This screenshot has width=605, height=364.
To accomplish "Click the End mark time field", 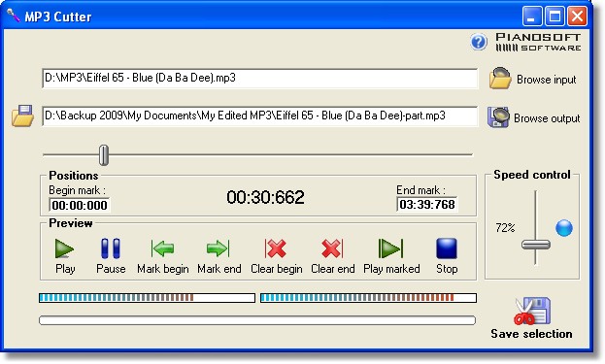I will tap(426, 205).
